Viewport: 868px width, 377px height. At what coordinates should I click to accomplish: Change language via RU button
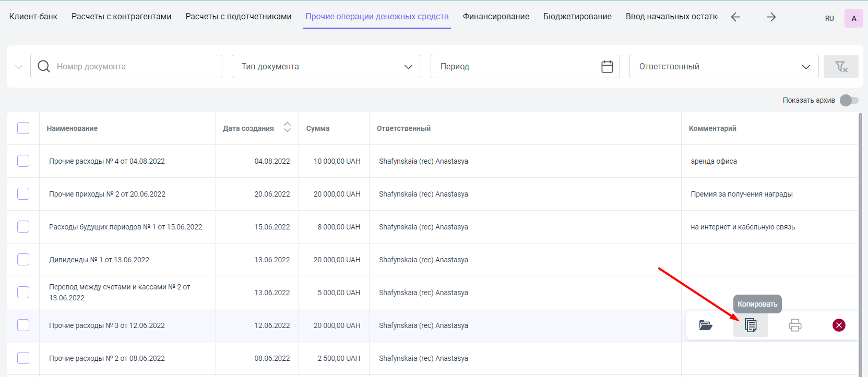829,18
